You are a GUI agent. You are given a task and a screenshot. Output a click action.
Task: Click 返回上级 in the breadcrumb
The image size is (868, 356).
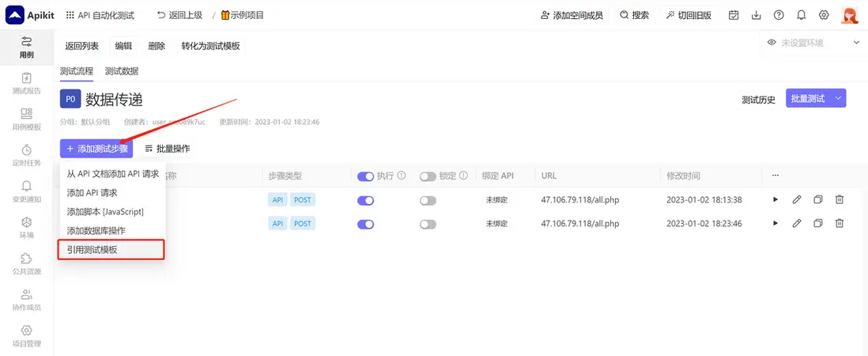(180, 15)
